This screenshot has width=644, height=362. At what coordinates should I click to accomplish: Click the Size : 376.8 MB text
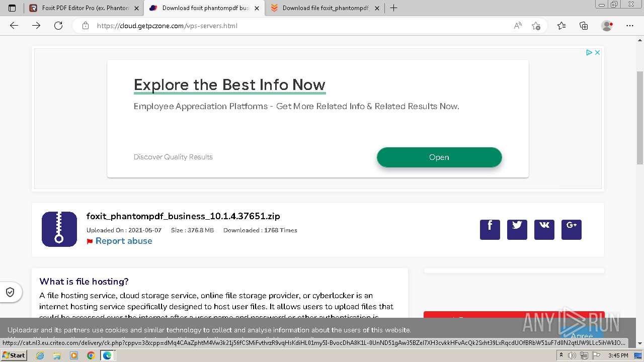192,230
